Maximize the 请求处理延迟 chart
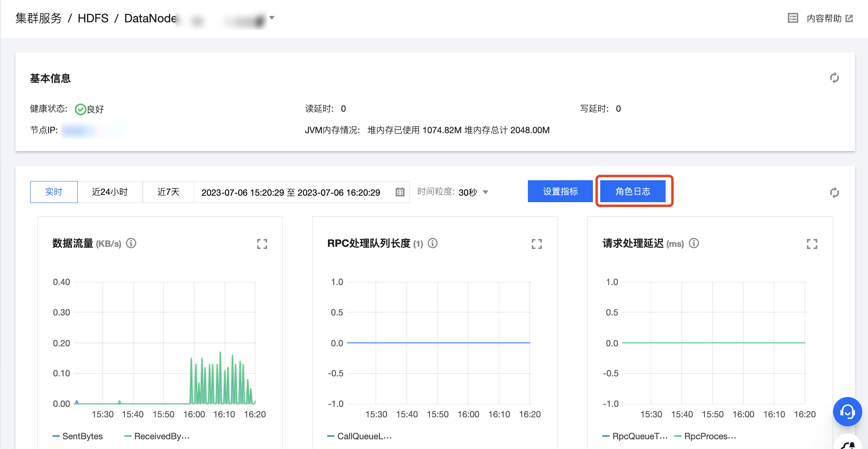The width and height of the screenshot is (868, 449). pyautogui.click(x=812, y=244)
